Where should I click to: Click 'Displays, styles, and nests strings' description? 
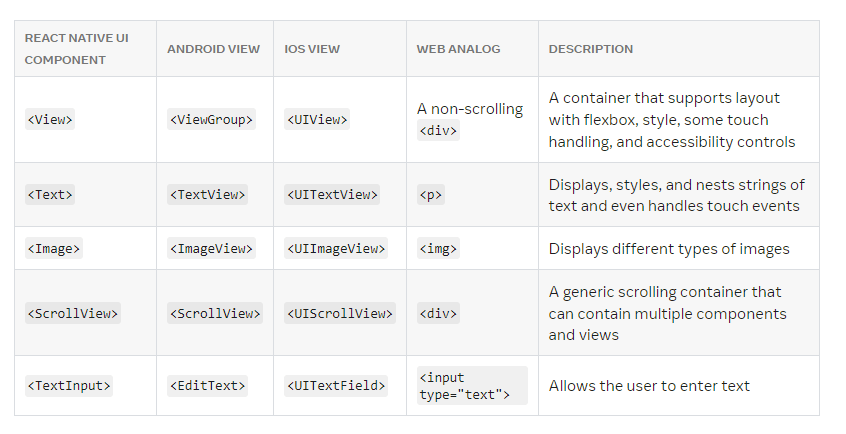point(677,195)
